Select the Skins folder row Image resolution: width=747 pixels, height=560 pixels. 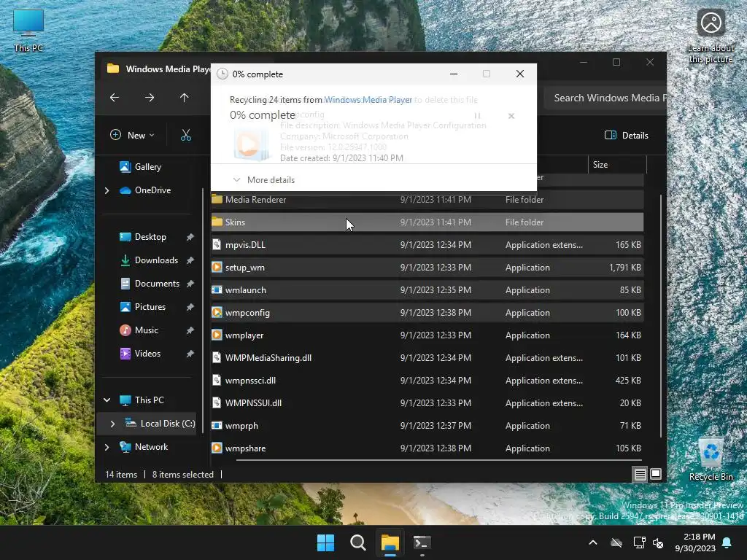427,222
